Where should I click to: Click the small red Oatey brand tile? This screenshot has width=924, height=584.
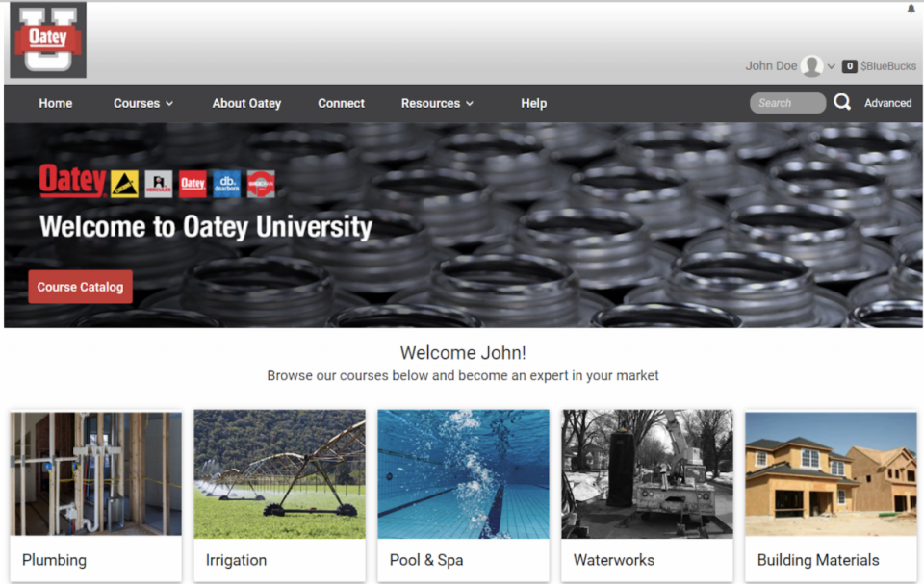tap(192, 184)
